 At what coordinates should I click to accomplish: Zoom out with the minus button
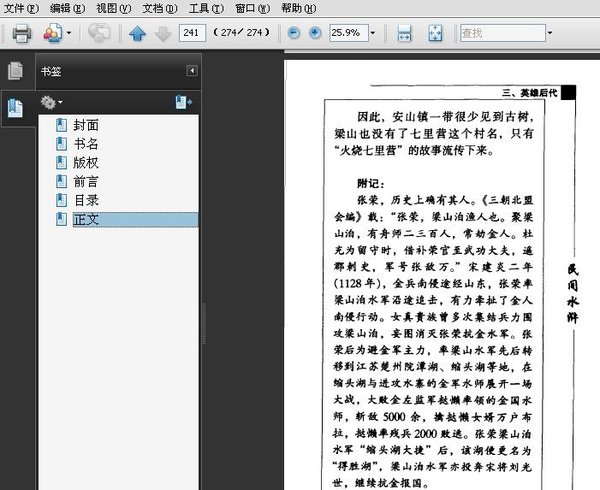click(293, 33)
